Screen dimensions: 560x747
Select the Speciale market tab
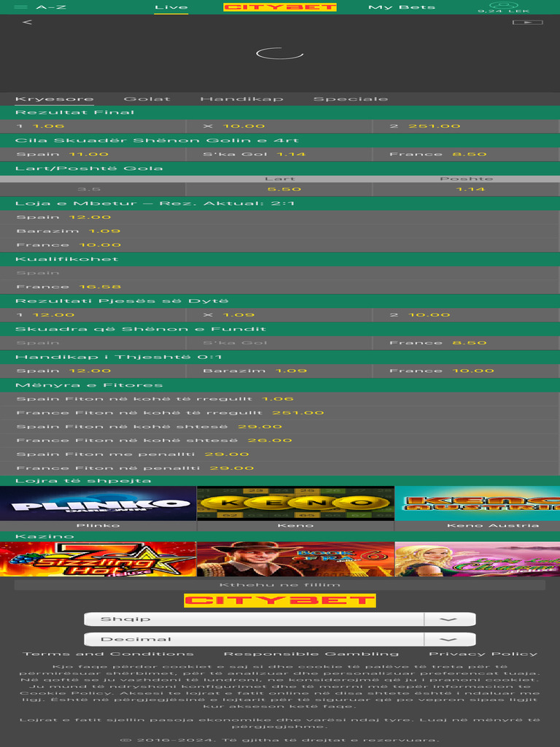(x=351, y=98)
